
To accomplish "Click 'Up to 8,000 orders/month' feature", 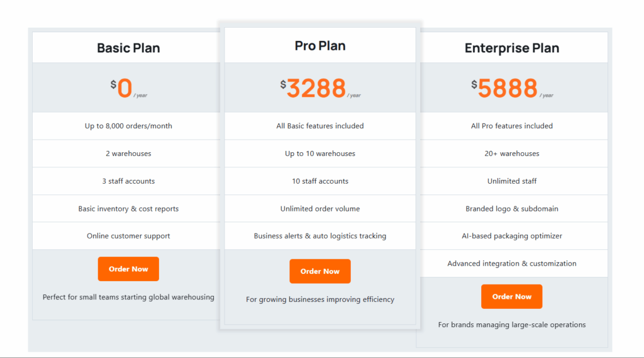I will click(128, 126).
